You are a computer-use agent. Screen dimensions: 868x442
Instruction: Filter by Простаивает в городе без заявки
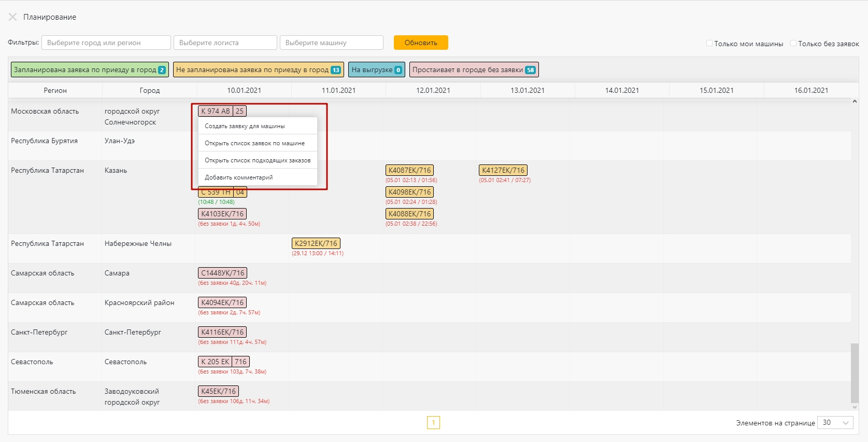[x=474, y=70]
